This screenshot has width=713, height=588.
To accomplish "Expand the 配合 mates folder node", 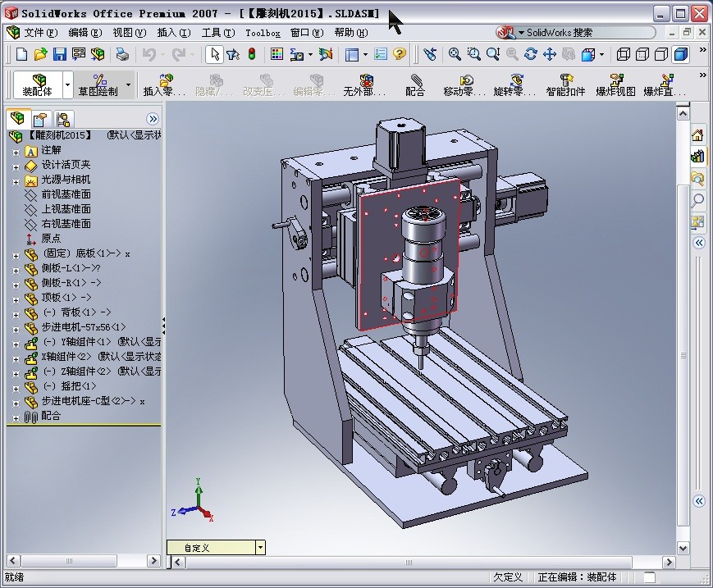I will (16, 418).
